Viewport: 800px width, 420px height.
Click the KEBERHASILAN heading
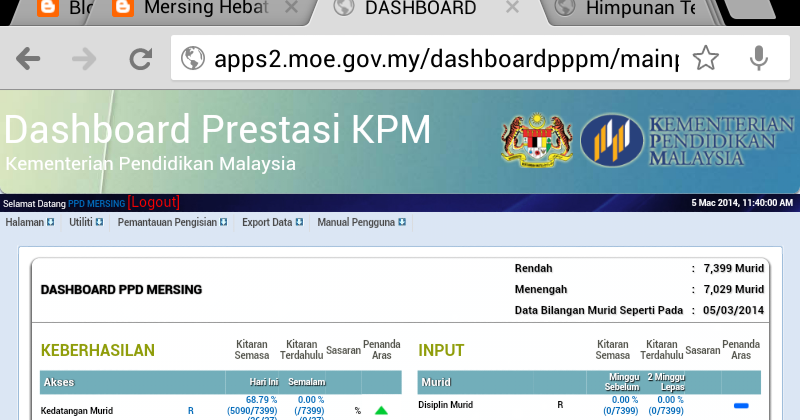pos(97,350)
